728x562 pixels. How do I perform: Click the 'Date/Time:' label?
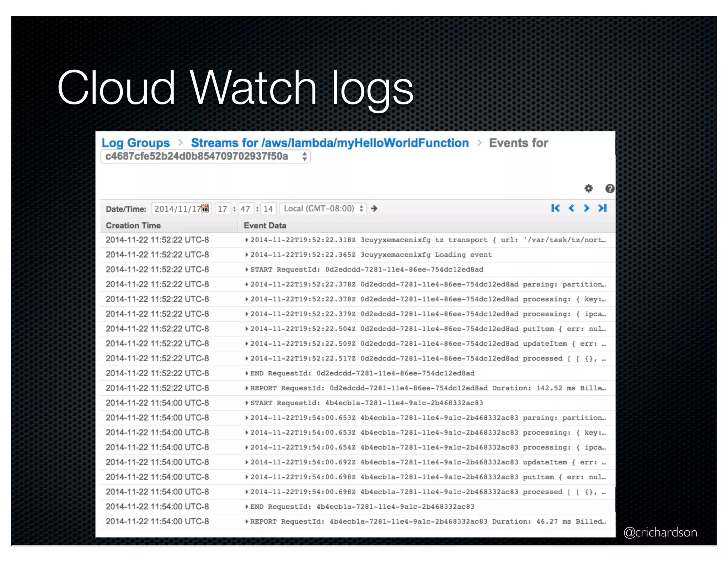[x=126, y=209]
